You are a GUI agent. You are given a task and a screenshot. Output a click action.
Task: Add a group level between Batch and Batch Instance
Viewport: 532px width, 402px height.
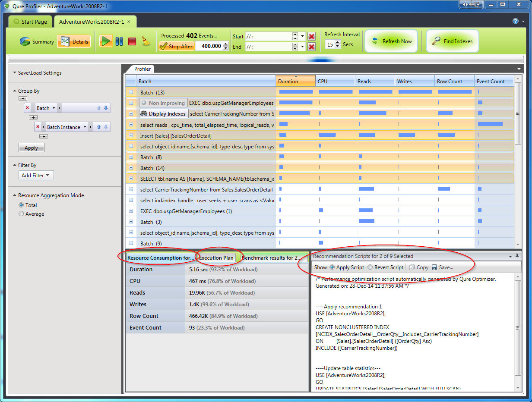click(33, 117)
